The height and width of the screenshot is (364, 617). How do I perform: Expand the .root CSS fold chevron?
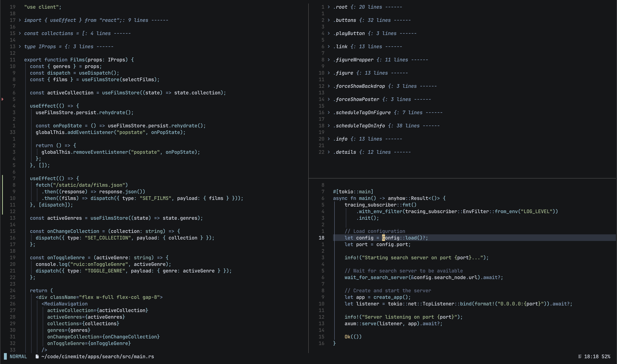(329, 7)
